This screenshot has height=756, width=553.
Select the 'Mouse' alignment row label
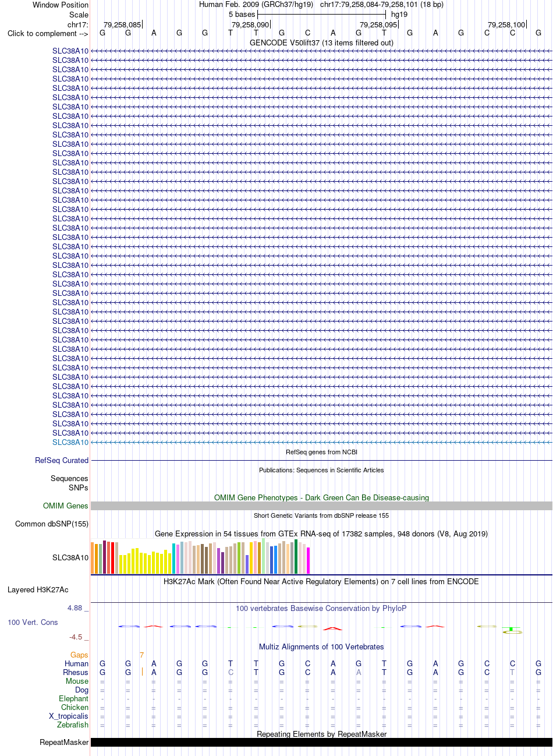pyautogui.click(x=77, y=681)
